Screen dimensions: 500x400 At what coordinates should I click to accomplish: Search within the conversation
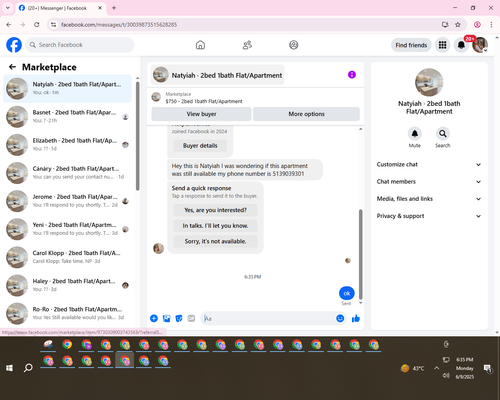pyautogui.click(x=443, y=134)
